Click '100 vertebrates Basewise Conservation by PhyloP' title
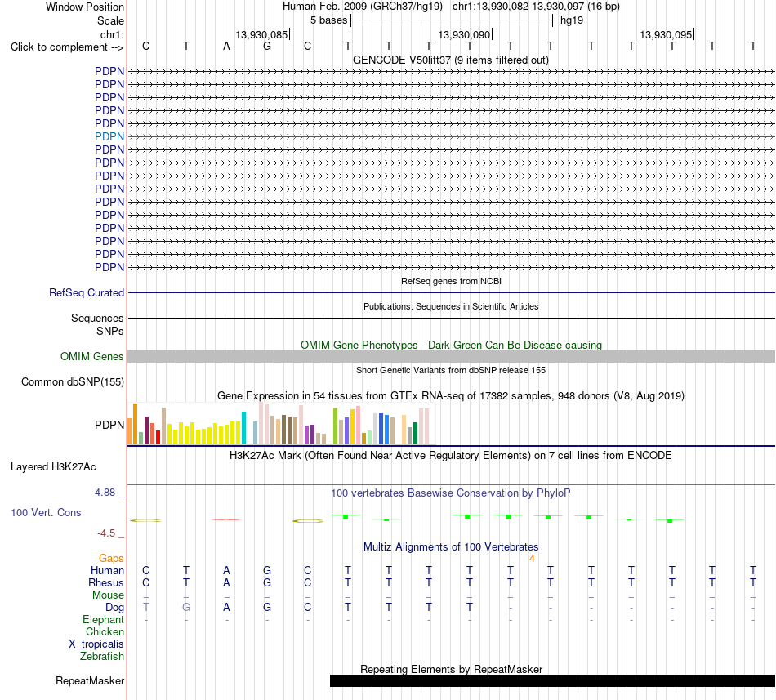 click(451, 493)
